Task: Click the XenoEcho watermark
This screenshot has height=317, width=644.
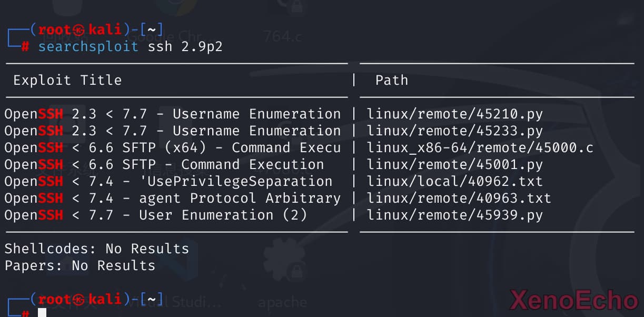Action: pyautogui.click(x=574, y=300)
